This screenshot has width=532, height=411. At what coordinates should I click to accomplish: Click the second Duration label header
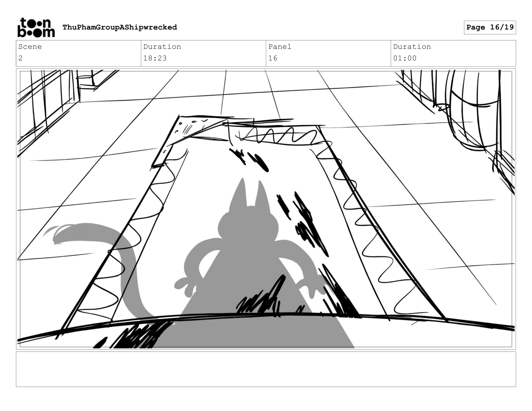(412, 47)
